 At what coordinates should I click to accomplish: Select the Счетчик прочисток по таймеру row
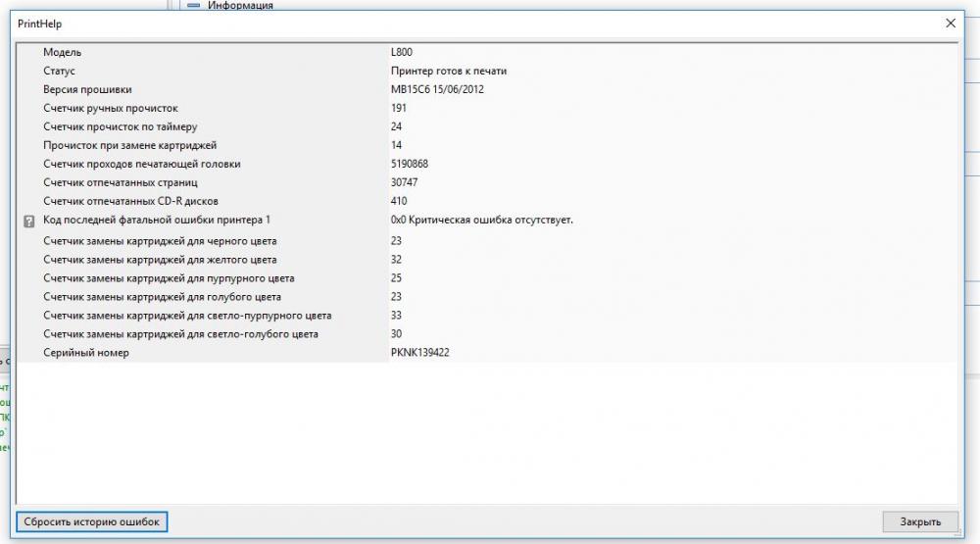487,126
